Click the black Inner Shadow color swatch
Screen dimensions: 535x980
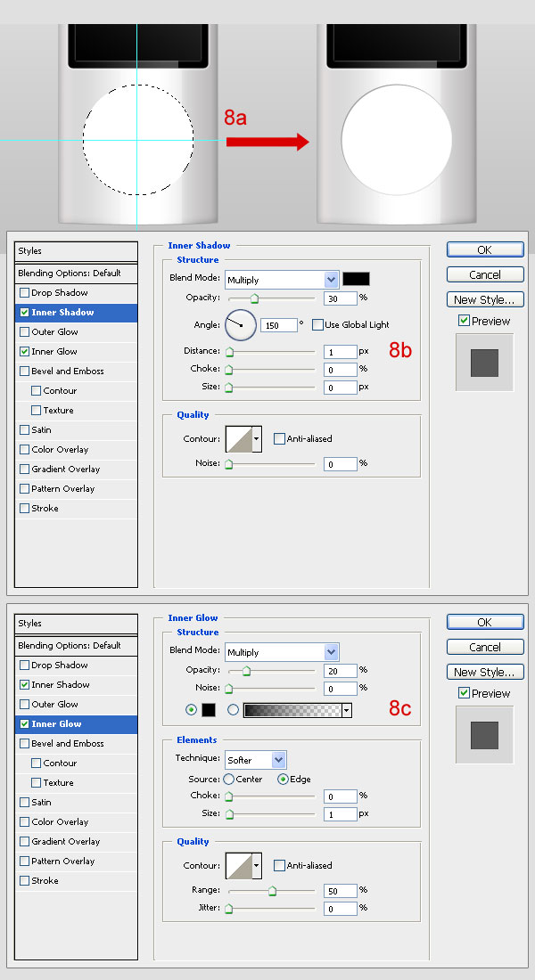(x=356, y=280)
